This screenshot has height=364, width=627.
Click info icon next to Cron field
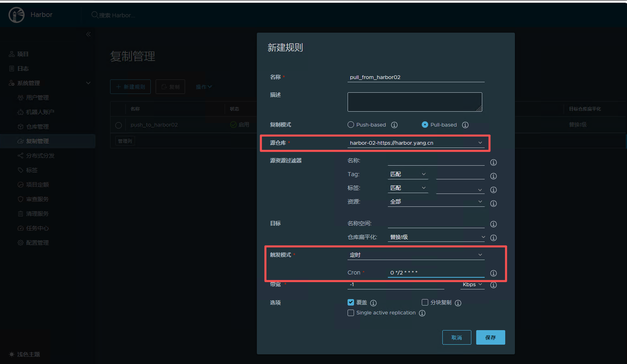[493, 273]
